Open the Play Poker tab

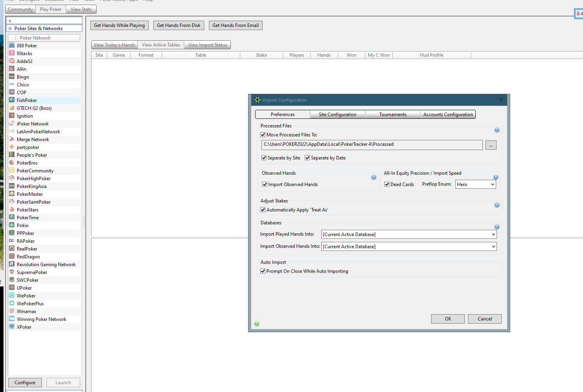pyautogui.click(x=50, y=9)
